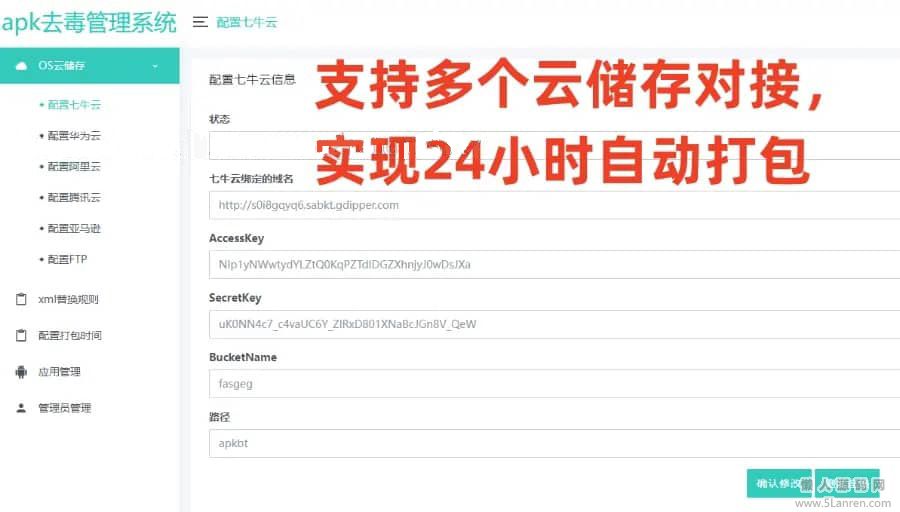Open 配置FTP settings
The height and width of the screenshot is (512, 900).
[67, 259]
